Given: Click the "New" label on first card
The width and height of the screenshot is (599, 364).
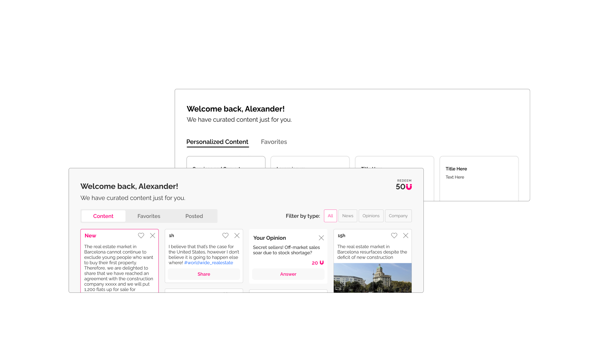Looking at the screenshot, I should tap(90, 236).
